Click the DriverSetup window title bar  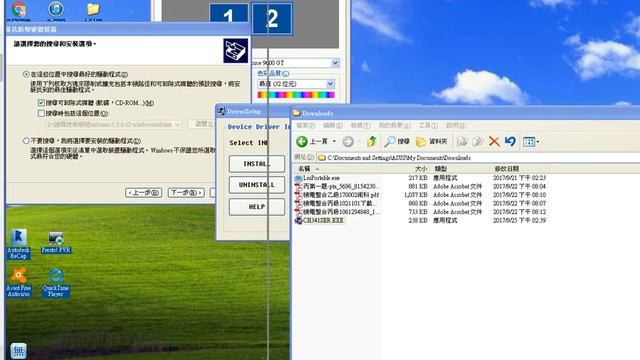coord(253,111)
